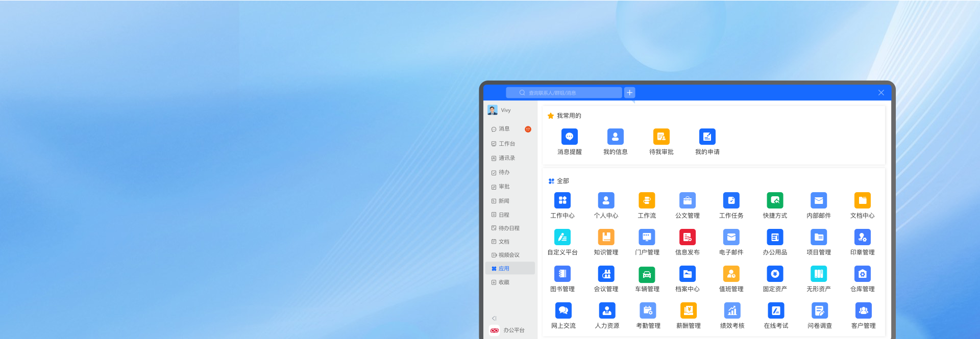Click the contacts/groups/messages search field

(564, 93)
